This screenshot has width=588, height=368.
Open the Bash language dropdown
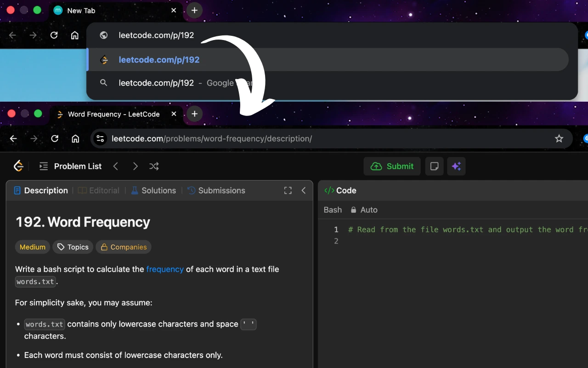333,210
